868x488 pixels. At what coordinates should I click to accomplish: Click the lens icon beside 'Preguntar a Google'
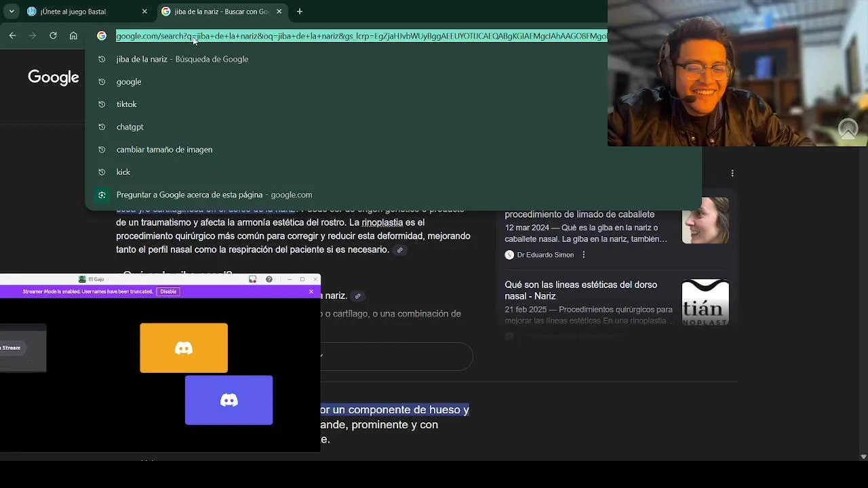(102, 195)
